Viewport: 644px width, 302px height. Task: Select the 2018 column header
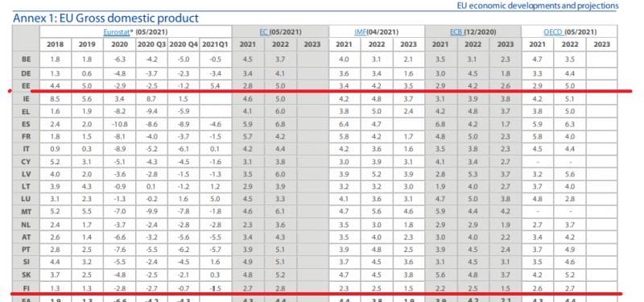(56, 44)
